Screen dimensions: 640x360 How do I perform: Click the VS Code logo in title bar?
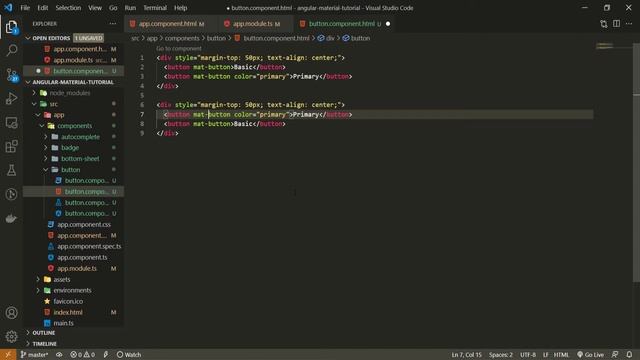click(8, 8)
